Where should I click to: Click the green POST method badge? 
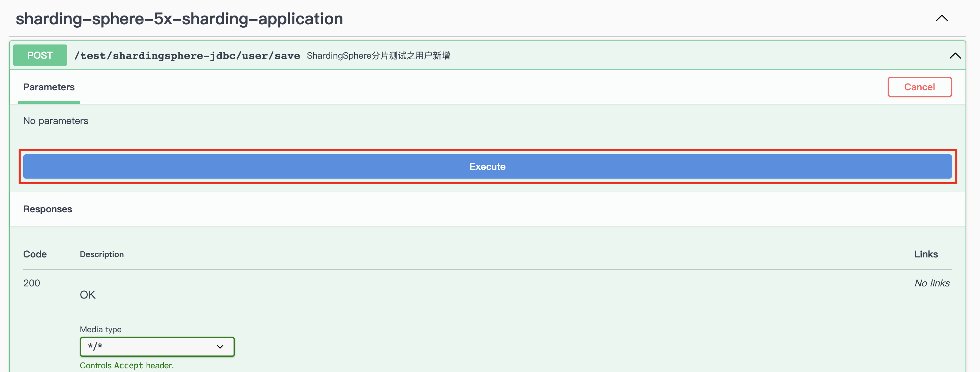point(39,55)
